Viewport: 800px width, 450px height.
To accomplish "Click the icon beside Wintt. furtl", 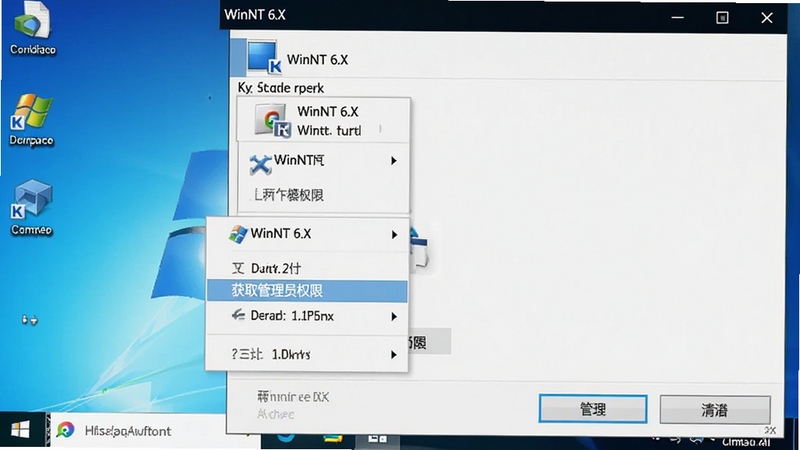I will pyautogui.click(x=272, y=121).
